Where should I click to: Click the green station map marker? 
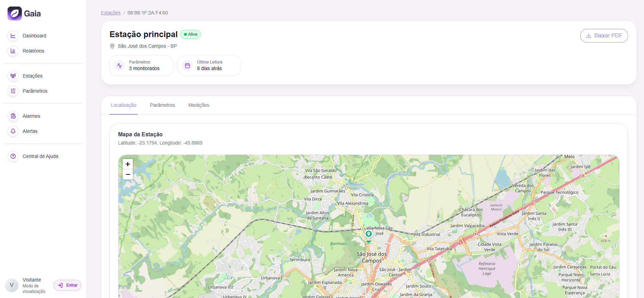pos(368,234)
